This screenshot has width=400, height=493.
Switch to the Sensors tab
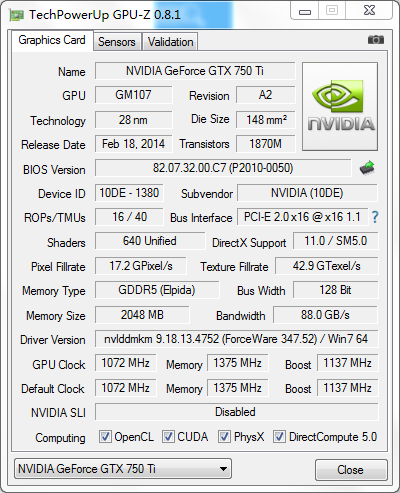tap(117, 42)
